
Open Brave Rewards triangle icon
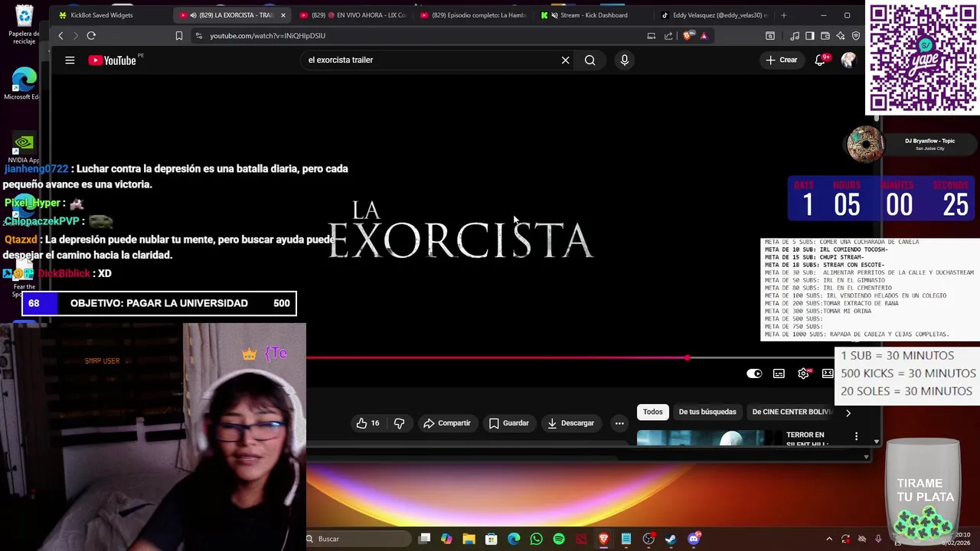tap(704, 35)
